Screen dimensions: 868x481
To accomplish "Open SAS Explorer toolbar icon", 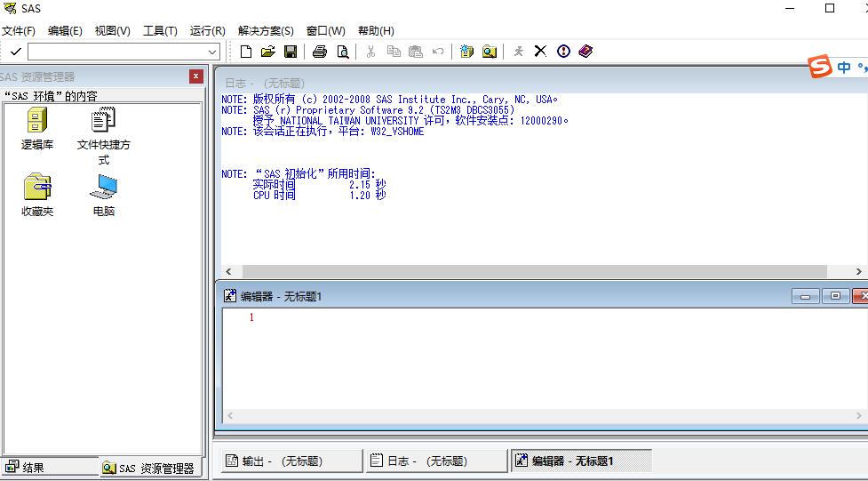I will point(490,52).
